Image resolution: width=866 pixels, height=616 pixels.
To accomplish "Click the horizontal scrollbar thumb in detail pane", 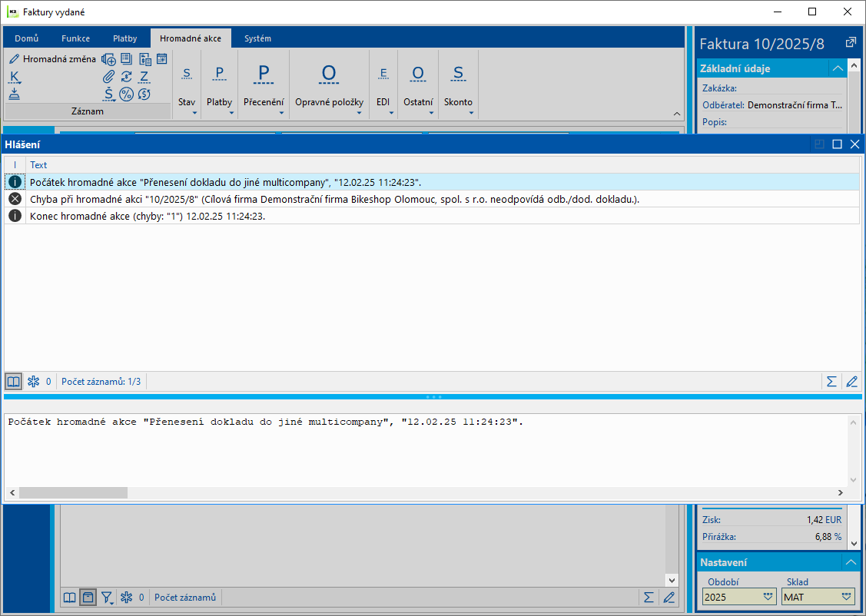I will (x=73, y=492).
